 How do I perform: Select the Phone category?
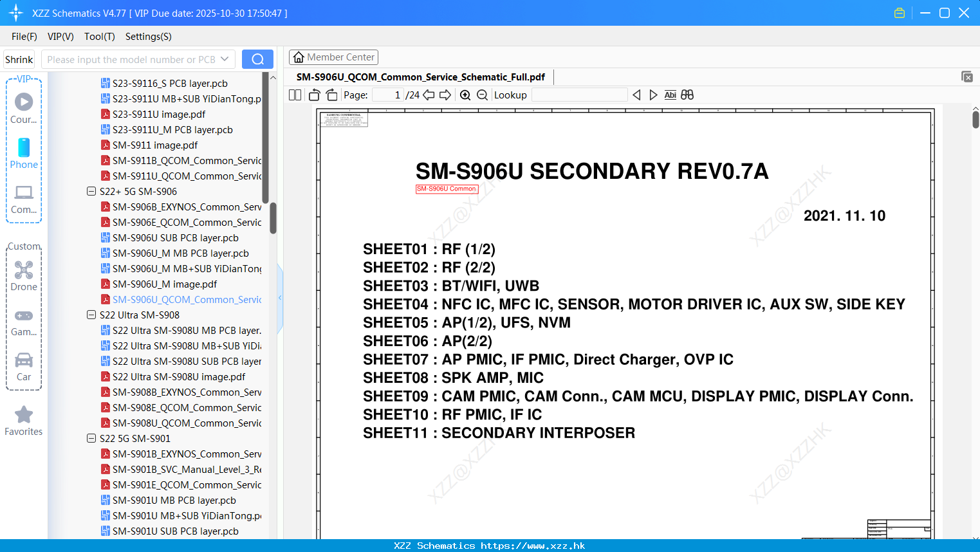(24, 154)
